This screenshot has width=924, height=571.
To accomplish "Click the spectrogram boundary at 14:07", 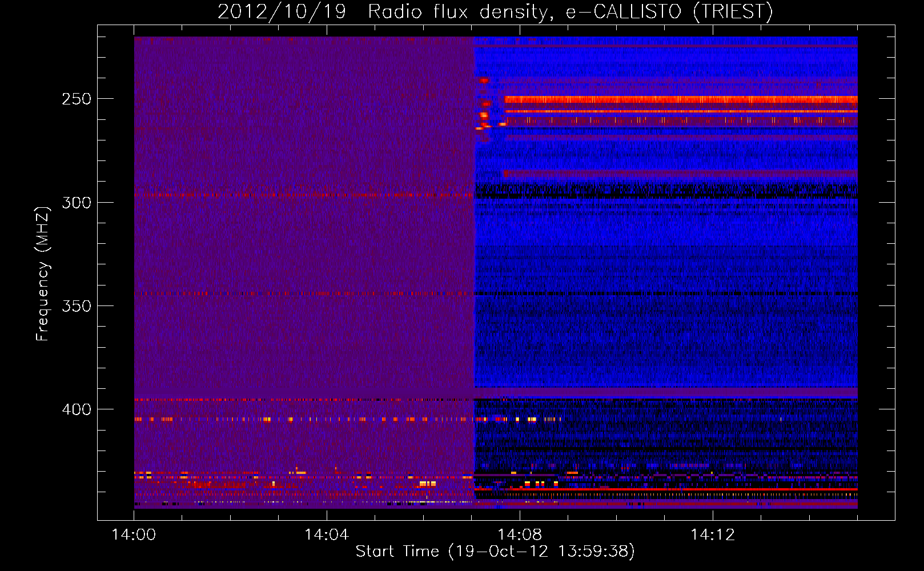I will coord(474,272).
